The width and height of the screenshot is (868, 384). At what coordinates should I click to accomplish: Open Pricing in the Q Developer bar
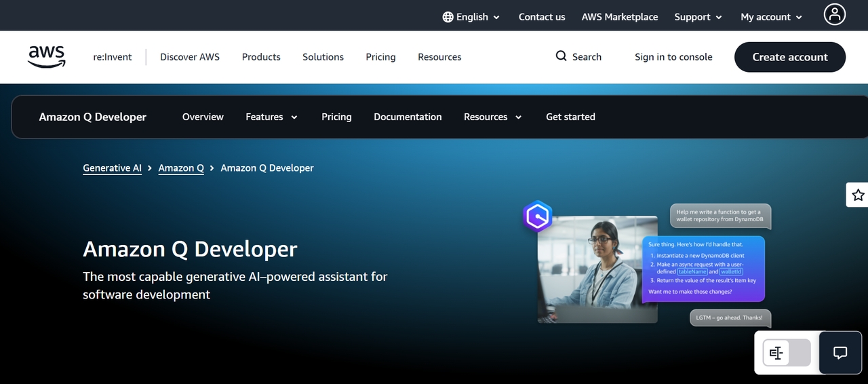[336, 117]
